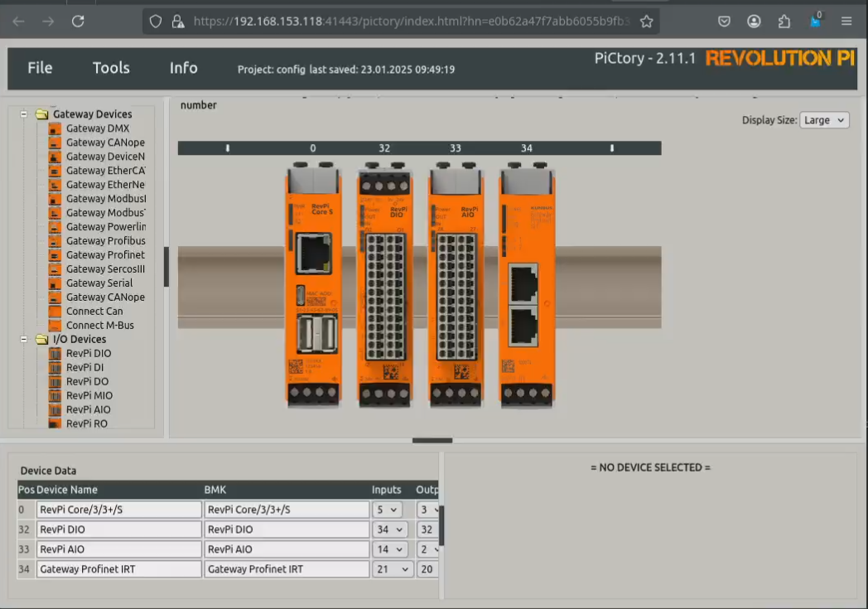Image resolution: width=868 pixels, height=609 pixels.
Task: Select Gateway Profibus in device catalog
Action: point(105,241)
